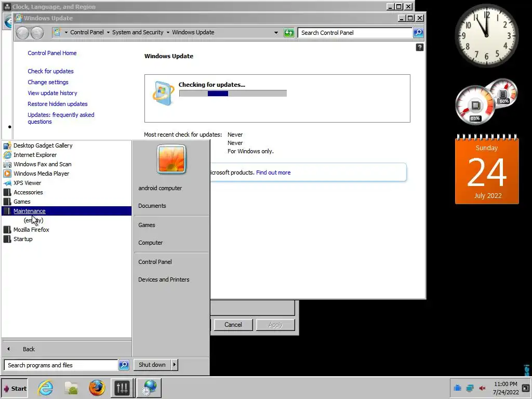This screenshot has width=532, height=399.
Task: Switch to the Date and Time globe taskbar icon
Action: [149, 388]
